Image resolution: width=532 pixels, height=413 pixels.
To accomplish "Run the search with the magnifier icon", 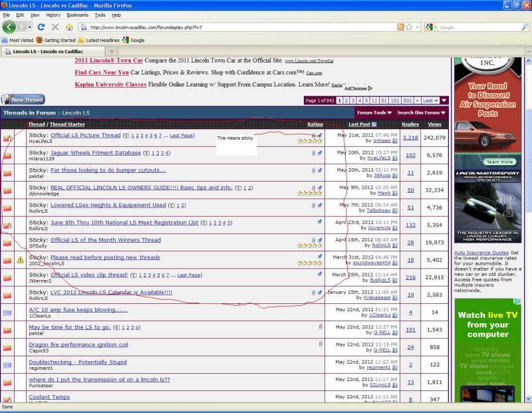I will pos(525,27).
